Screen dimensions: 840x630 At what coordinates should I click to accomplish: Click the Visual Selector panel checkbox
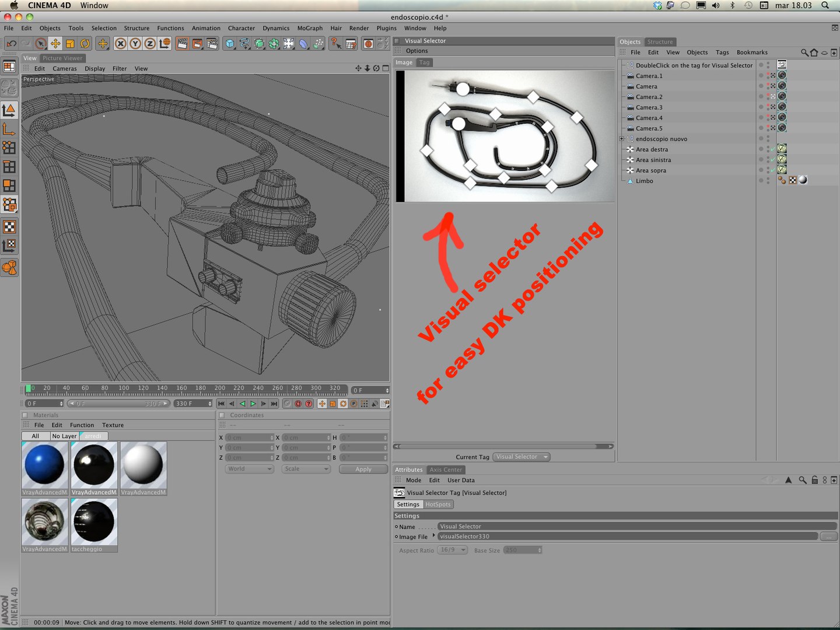click(x=397, y=41)
